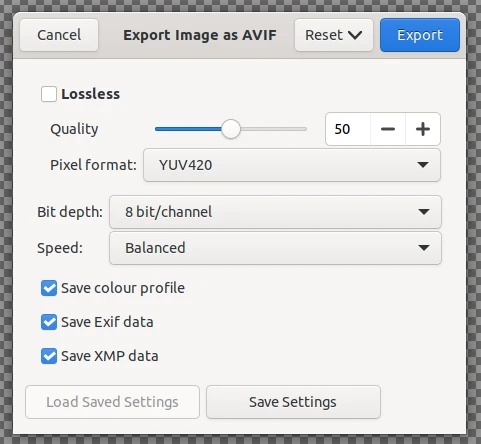Click the arrow icon on Speed dropdown

click(x=424, y=248)
